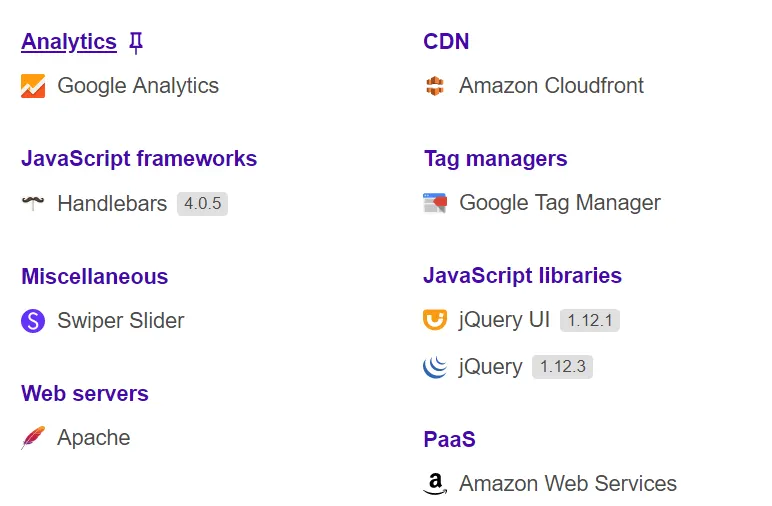Open the PaaS category heading
The width and height of the screenshot is (772, 506).
449,439
